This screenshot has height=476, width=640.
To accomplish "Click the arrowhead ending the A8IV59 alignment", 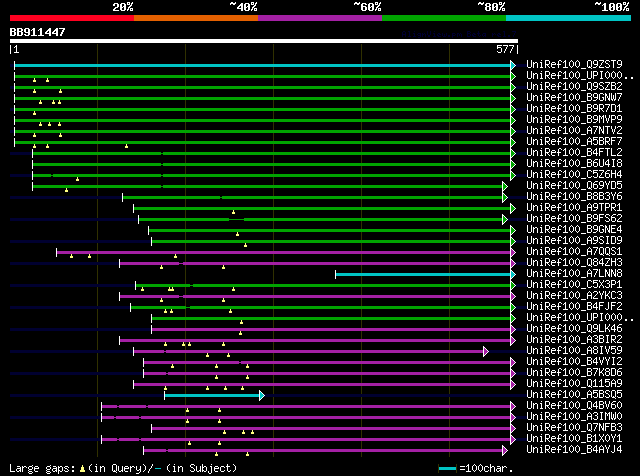I will click(486, 351).
